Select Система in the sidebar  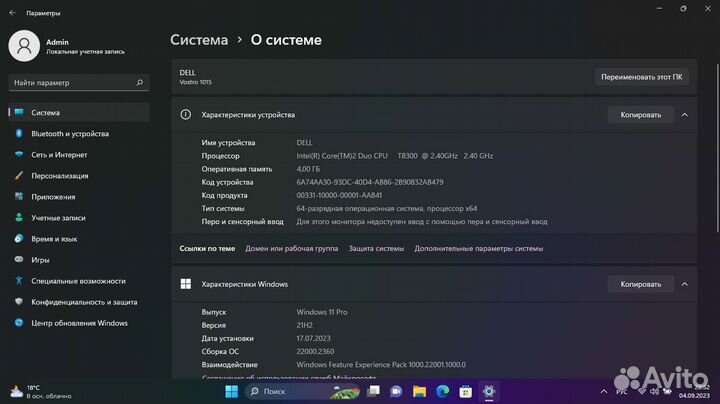click(x=79, y=112)
